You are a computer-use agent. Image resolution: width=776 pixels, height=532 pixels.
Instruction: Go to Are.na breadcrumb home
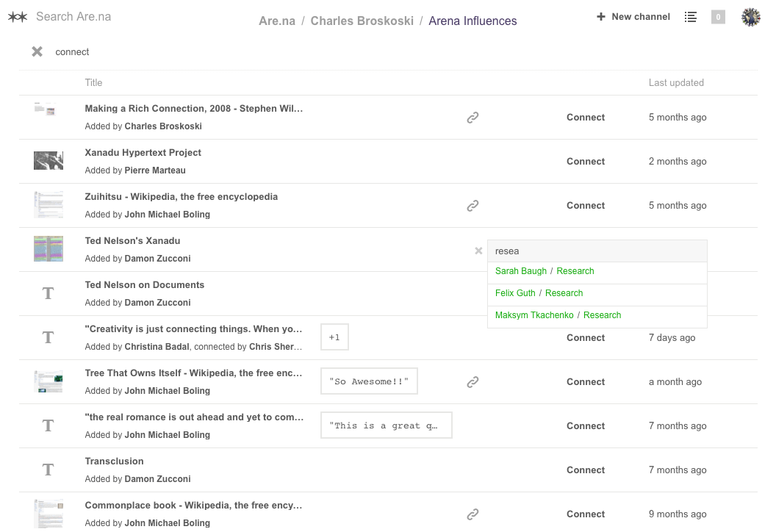click(277, 21)
